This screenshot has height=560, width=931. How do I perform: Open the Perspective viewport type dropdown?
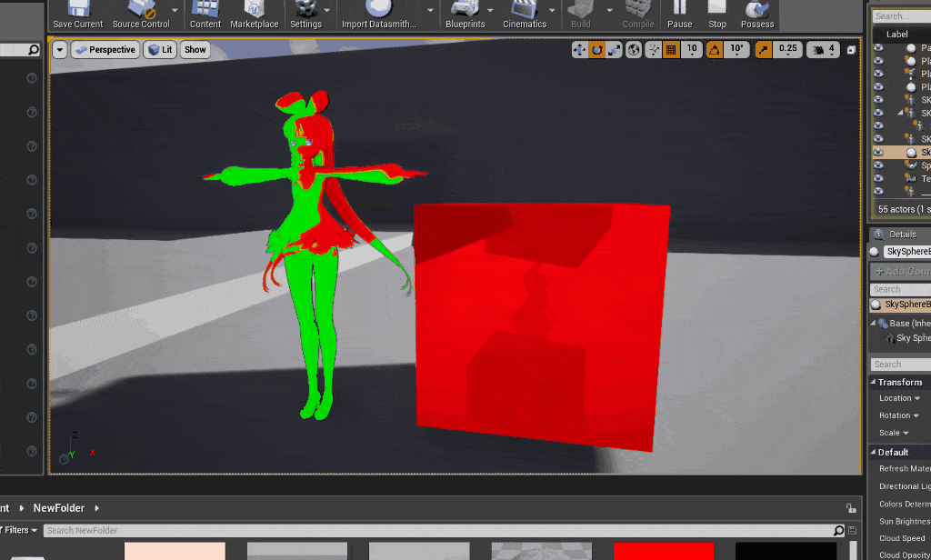[x=105, y=50]
